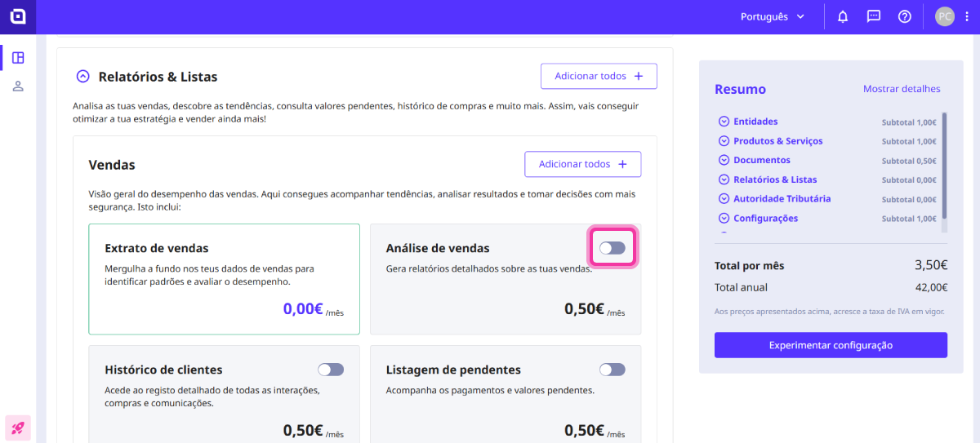980x443 pixels.
Task: Open the chat messages icon
Action: pos(874,16)
